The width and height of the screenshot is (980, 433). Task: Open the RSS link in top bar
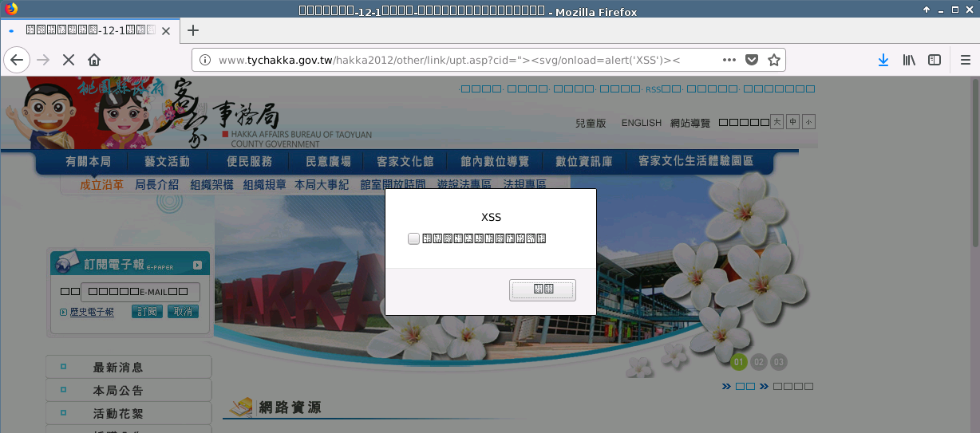click(662, 89)
